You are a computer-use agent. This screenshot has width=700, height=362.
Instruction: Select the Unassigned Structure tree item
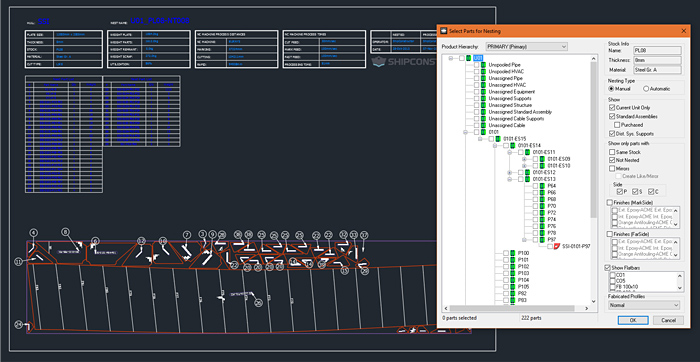510,105
